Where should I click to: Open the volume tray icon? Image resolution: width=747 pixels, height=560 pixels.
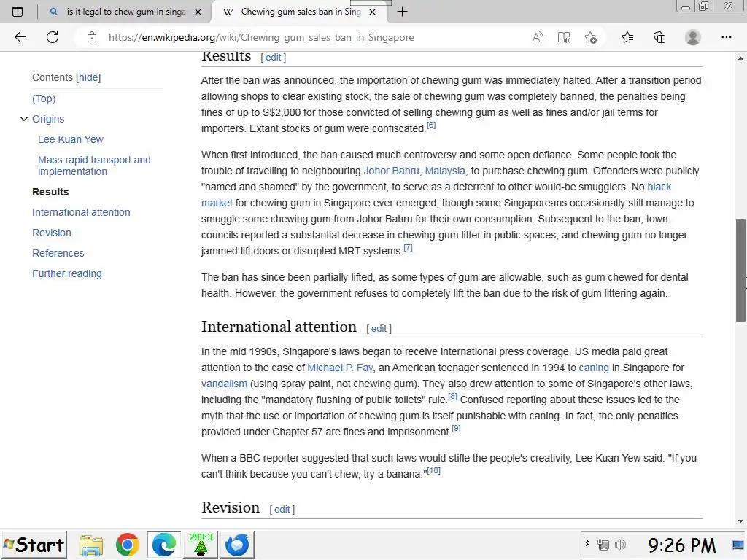click(x=620, y=545)
